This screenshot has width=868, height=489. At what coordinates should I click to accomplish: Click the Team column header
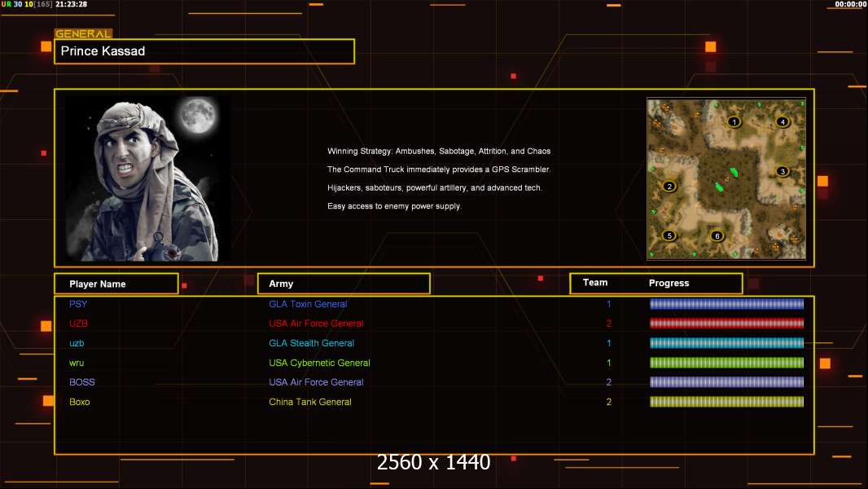point(595,283)
